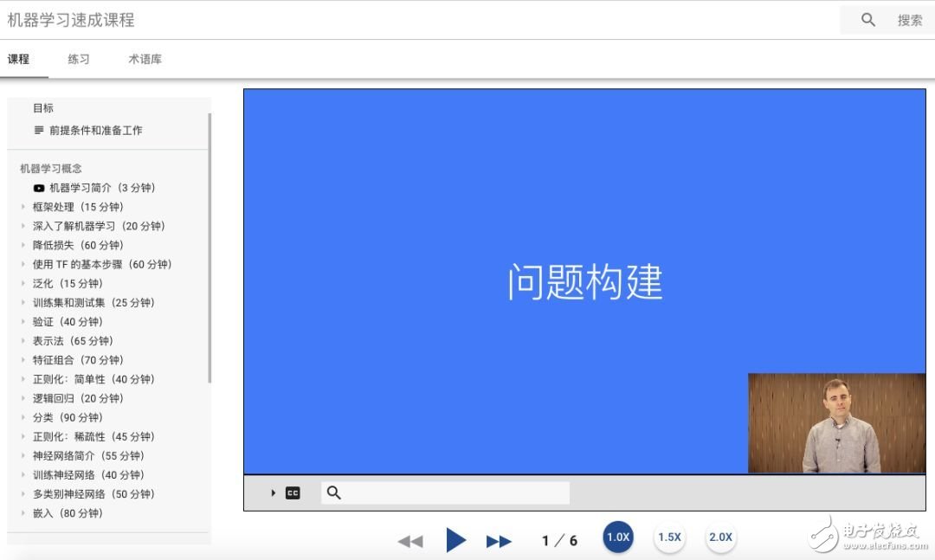Skip to previous slide with rewind icon
The height and width of the screenshot is (560, 935).
click(x=409, y=541)
